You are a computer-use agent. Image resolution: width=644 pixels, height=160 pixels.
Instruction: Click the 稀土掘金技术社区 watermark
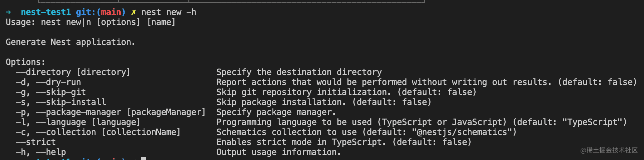tap(609, 150)
